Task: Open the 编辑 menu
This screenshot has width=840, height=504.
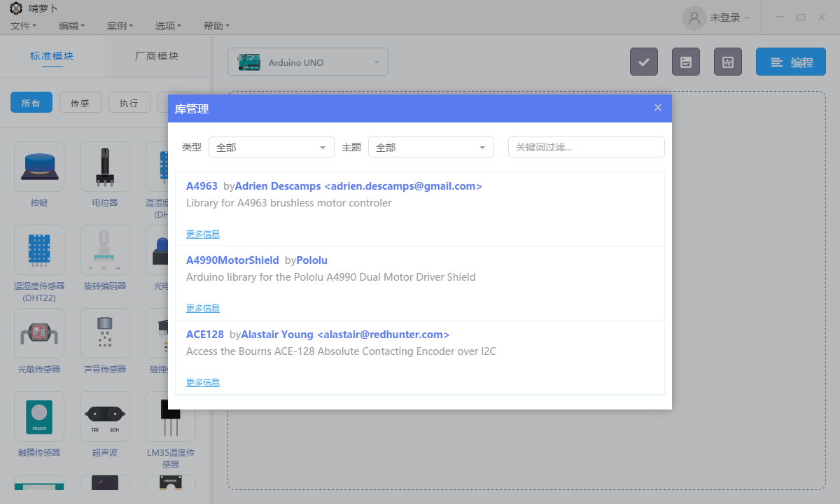Action: pyautogui.click(x=71, y=26)
